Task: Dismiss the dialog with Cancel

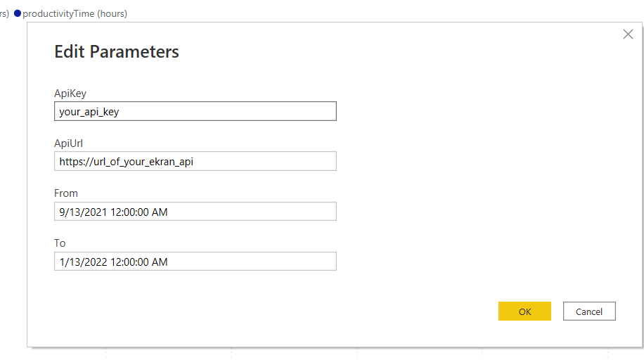Action: click(x=588, y=311)
